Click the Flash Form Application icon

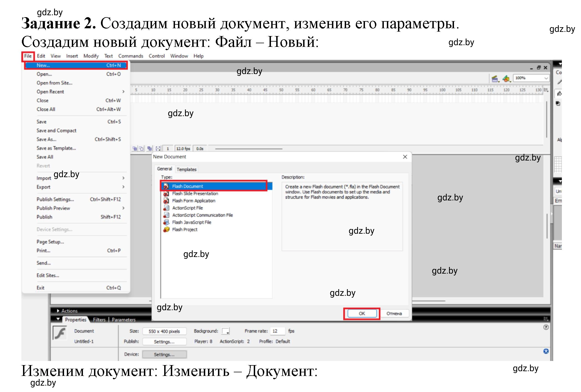[166, 201]
